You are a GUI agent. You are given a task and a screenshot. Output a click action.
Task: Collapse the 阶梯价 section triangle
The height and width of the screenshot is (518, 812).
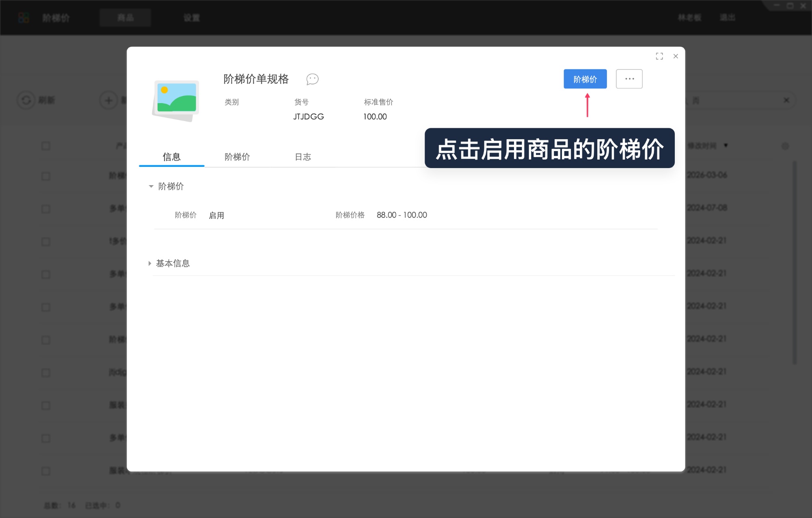151,187
